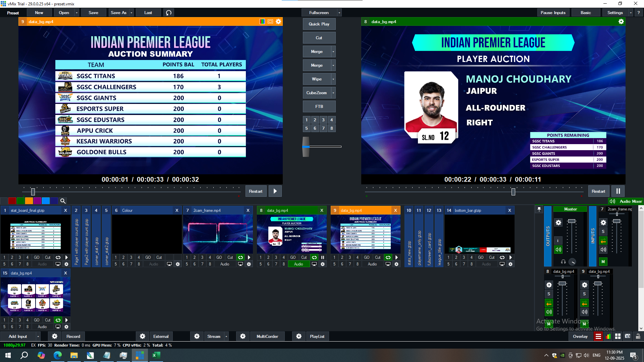Click the input search magnifier icon
Viewport: 644px width, 362px height.
(63, 201)
